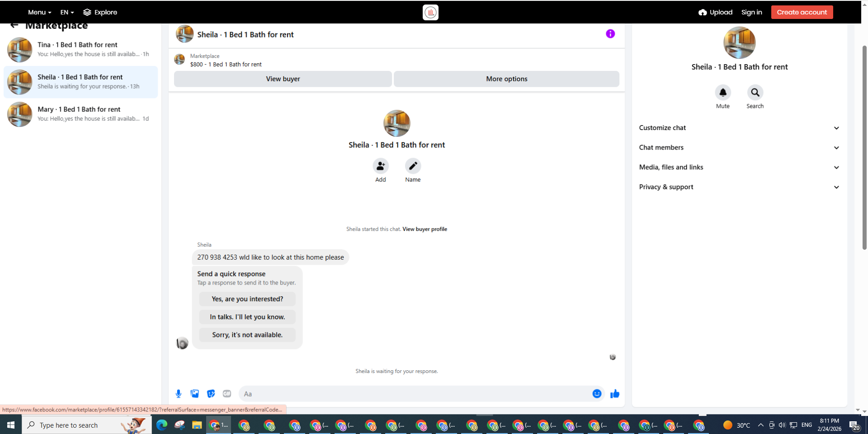Expand Media, files and links section

coord(740,167)
